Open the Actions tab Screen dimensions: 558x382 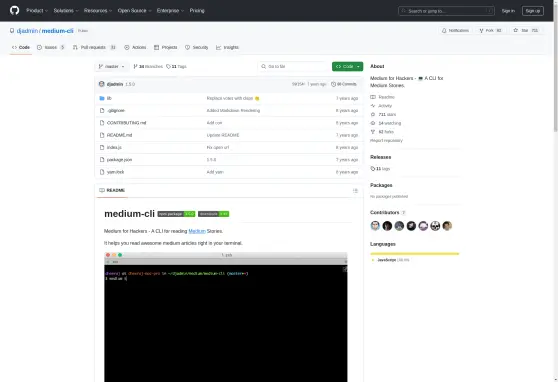pos(135,47)
